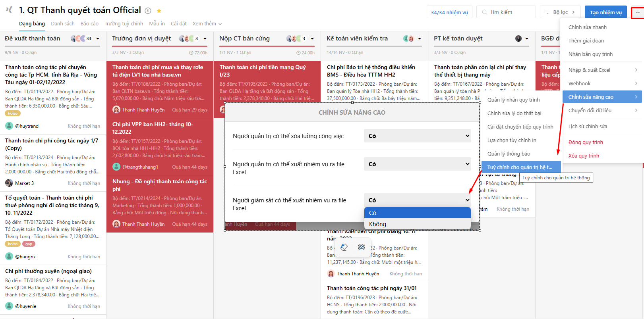Viewport: 644px width, 319px height.
Task: Click the @trangthuhang1 assignee avatar
Action: [x=116, y=167]
